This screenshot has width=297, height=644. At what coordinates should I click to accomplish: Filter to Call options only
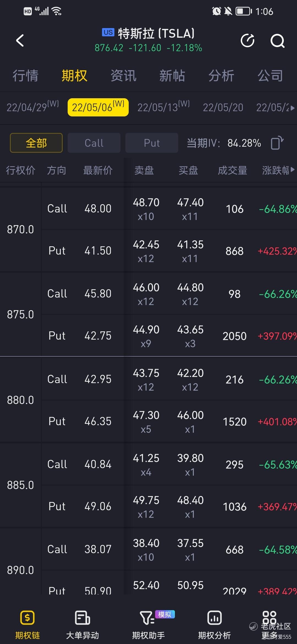pos(94,143)
